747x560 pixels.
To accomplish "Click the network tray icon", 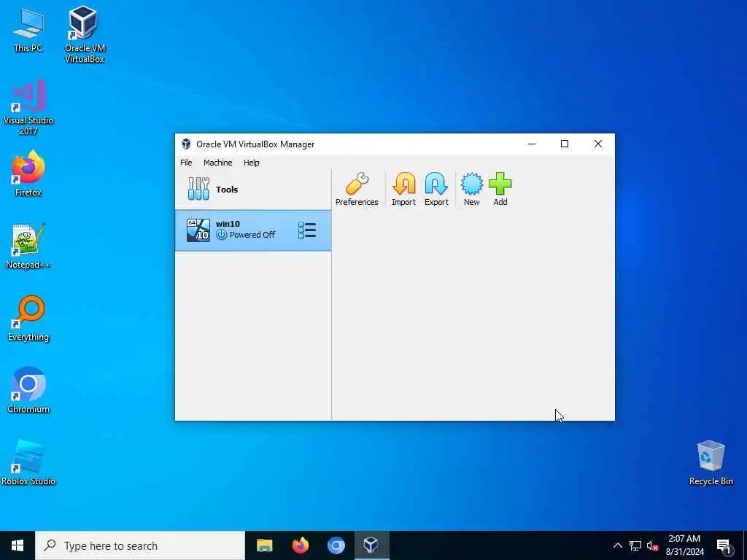I will tap(635, 545).
